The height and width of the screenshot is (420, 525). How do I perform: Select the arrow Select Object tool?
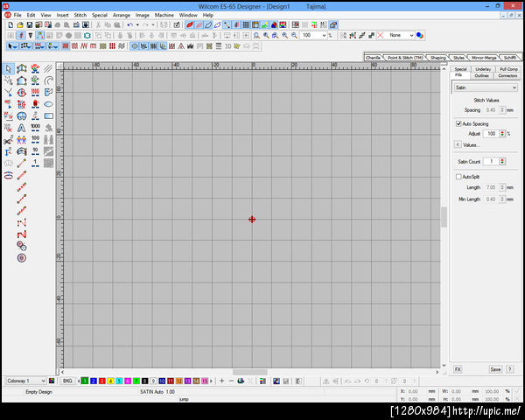coord(9,68)
